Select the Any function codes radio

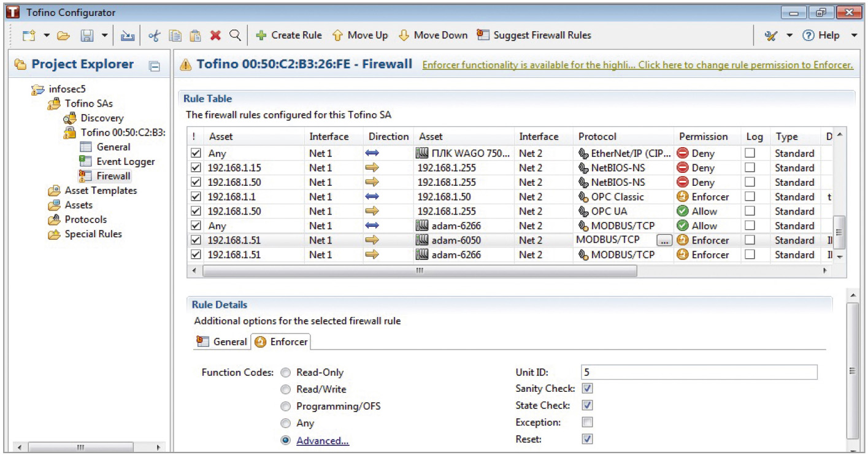coord(286,423)
